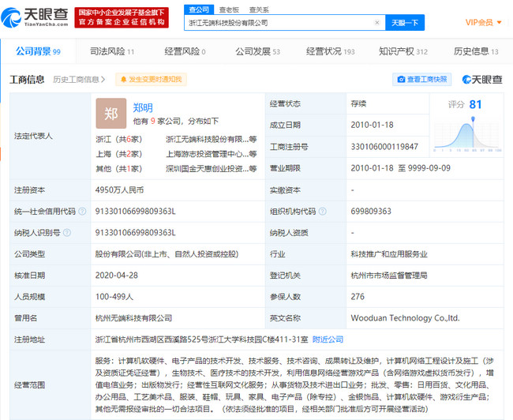
Task: Click the 附近公司 link after the address
Action: pos(328,339)
